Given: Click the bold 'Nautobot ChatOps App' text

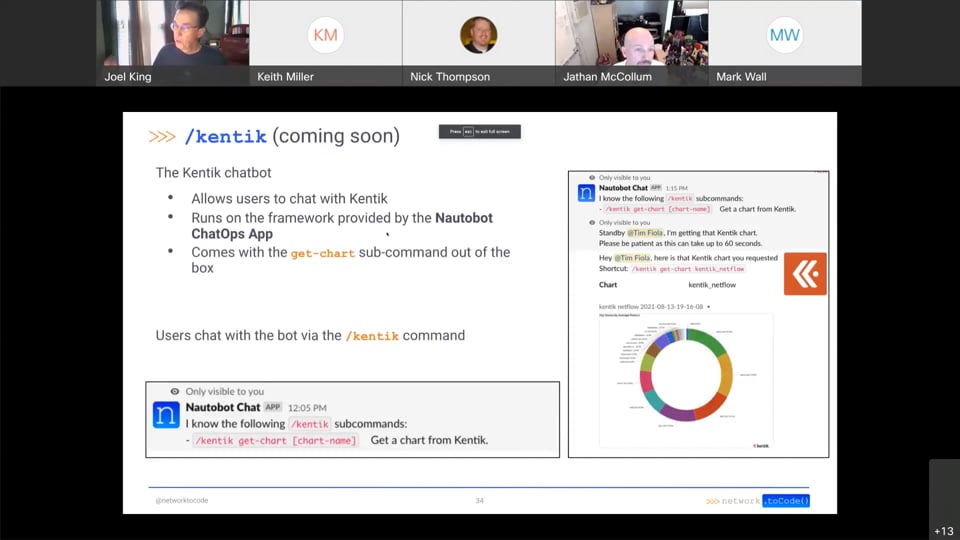Looking at the screenshot, I should pos(342,226).
